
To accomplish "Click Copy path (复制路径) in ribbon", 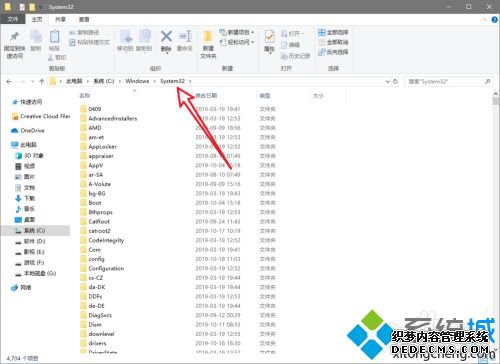I will coord(84,32).
